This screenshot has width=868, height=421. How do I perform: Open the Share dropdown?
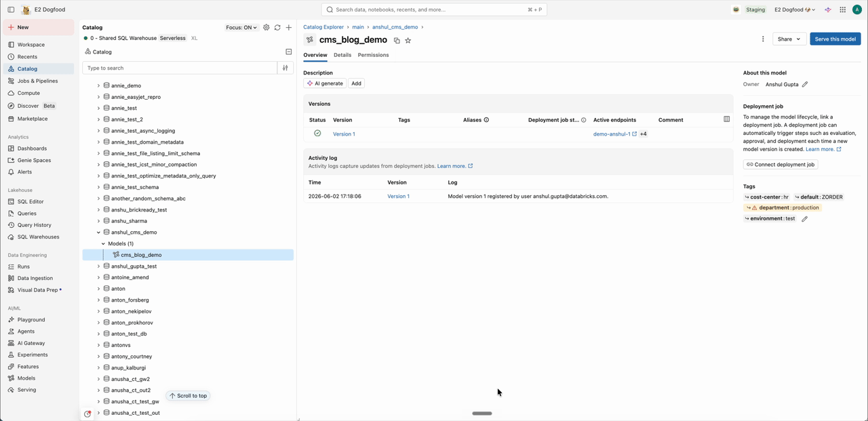coord(789,39)
